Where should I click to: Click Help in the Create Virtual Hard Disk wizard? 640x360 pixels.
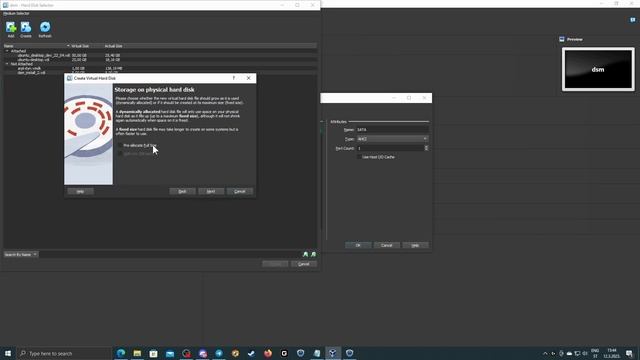click(80, 191)
